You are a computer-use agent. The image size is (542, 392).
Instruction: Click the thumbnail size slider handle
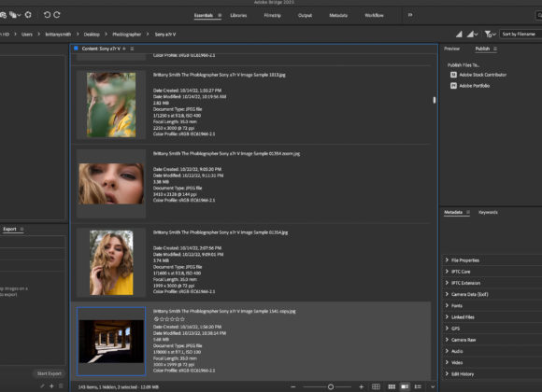[x=331, y=386]
